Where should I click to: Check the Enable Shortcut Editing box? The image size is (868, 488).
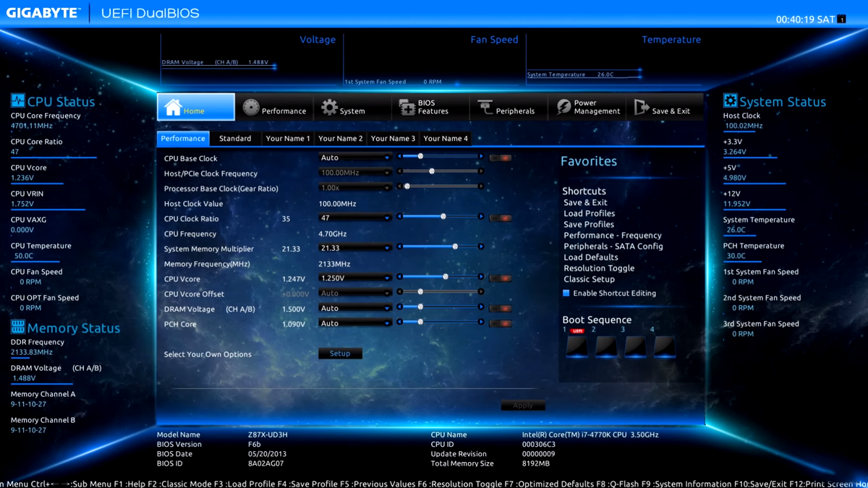point(566,293)
